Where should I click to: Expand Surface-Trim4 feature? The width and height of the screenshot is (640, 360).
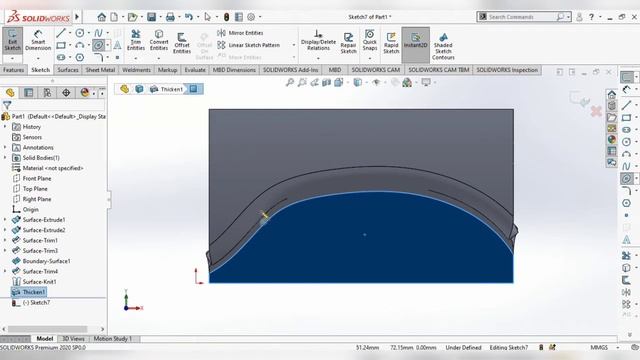pyautogui.click(x=5, y=271)
